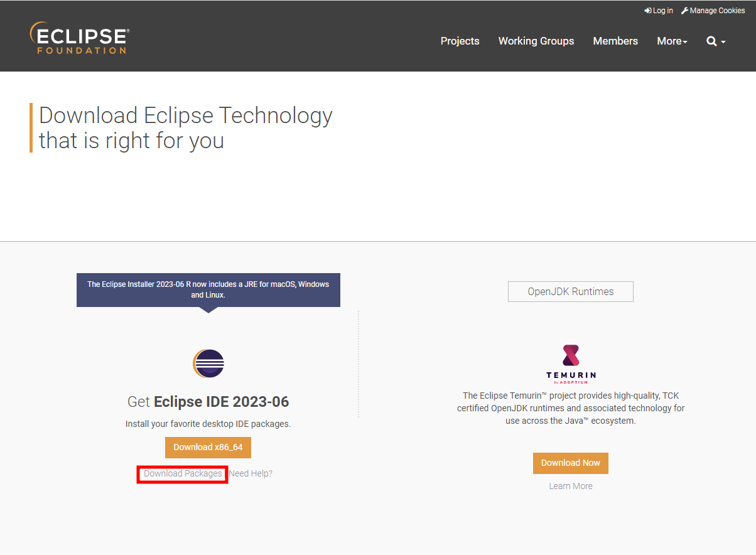This screenshot has width=756, height=555.
Task: Click 'Install your favorite desktop IDE packages.' text
Action: (208, 424)
